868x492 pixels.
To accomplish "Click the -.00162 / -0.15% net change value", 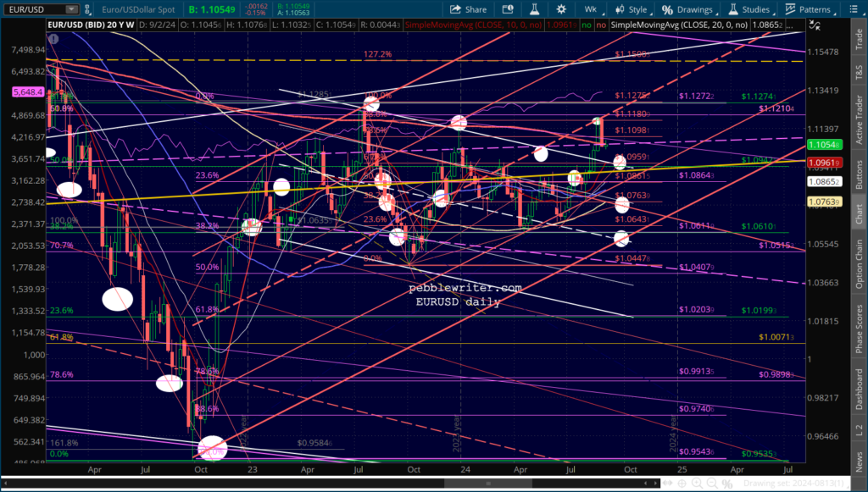I will [x=258, y=9].
